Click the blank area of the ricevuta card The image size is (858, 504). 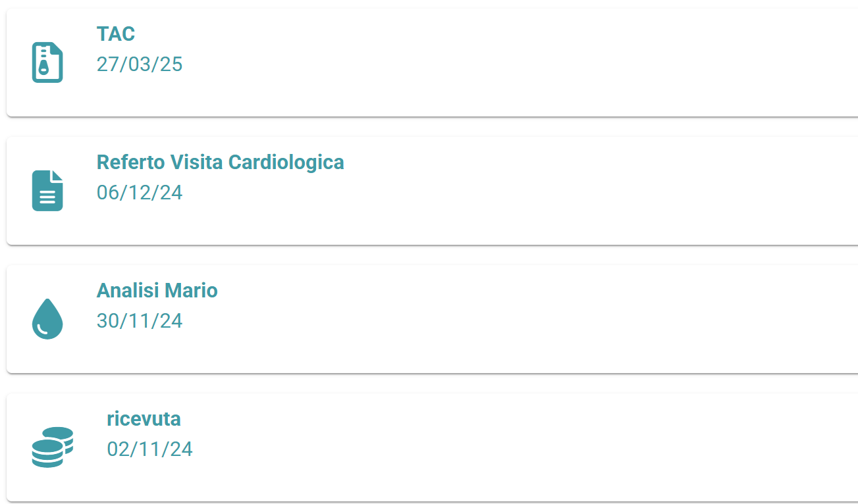[527, 447]
